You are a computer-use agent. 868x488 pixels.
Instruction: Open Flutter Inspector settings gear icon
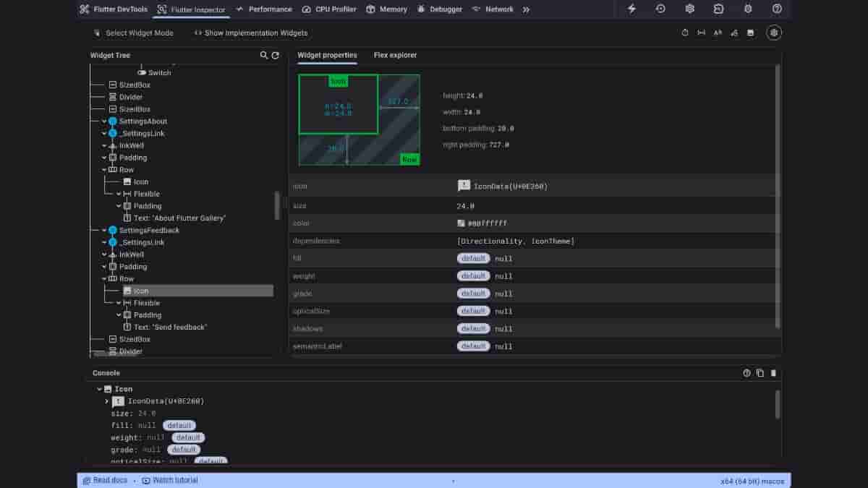774,33
